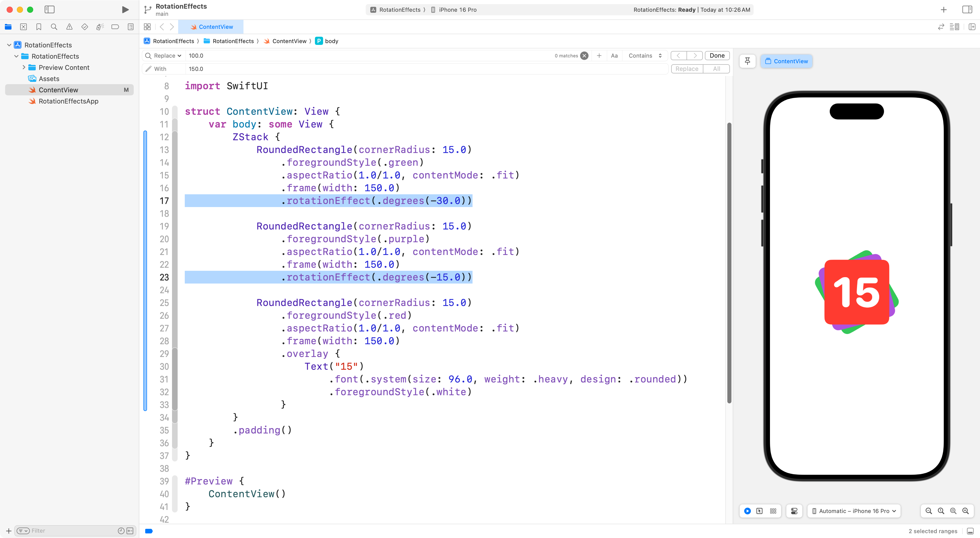The image size is (980, 538).
Task: Expand the Preview Content folder
Action: pos(24,67)
